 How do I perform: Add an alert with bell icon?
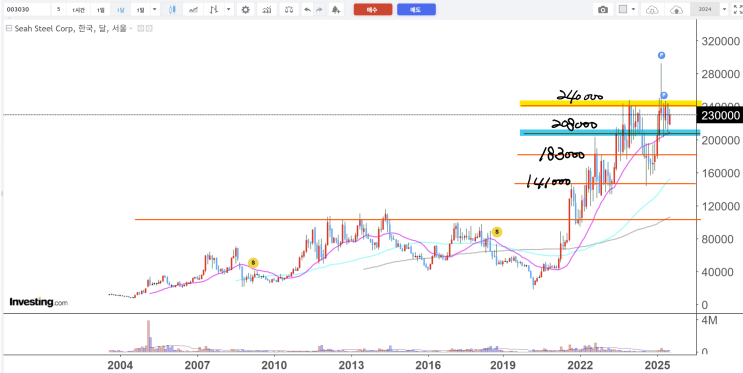click(336, 9)
